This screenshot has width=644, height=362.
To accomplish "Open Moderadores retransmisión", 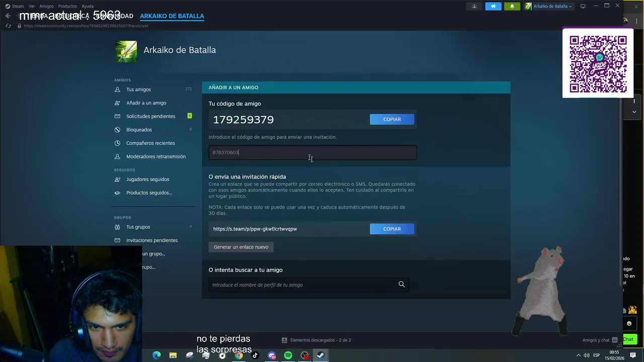I will click(156, 156).
